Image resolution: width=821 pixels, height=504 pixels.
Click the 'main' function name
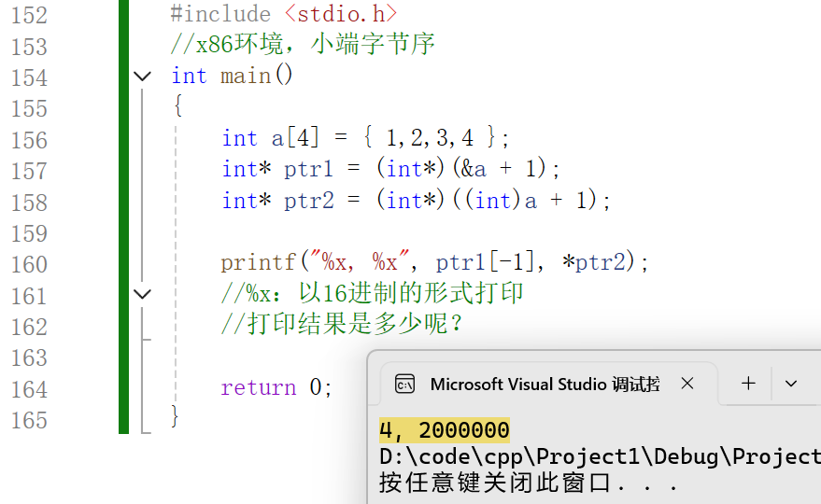246,76
